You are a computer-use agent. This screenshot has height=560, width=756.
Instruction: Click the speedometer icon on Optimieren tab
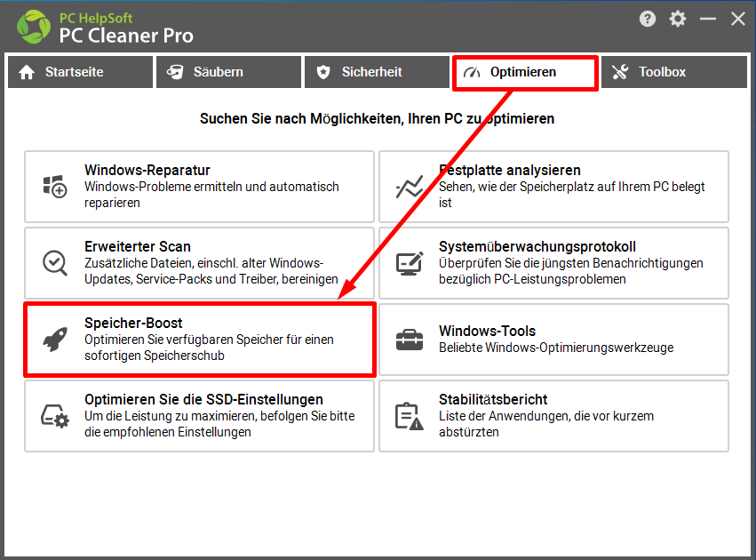[x=472, y=72]
